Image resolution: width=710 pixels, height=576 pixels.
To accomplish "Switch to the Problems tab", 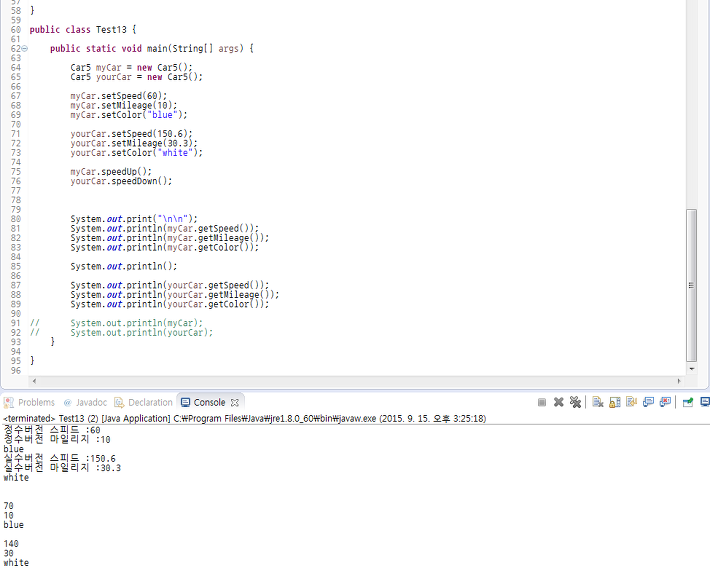I will (29, 402).
